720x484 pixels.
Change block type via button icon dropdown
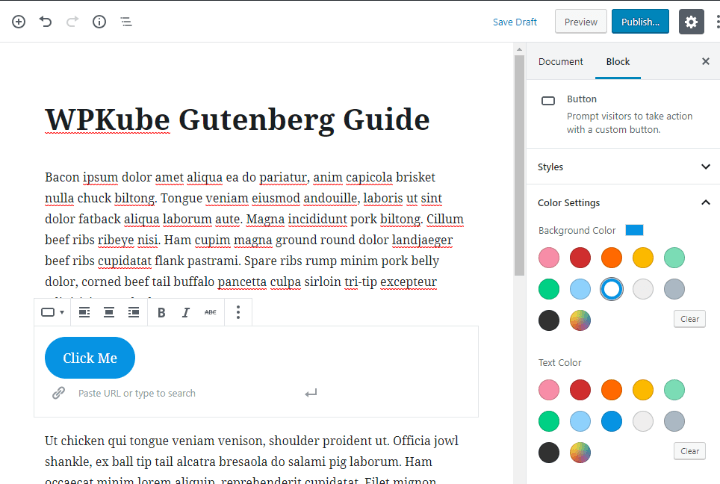[x=52, y=312]
